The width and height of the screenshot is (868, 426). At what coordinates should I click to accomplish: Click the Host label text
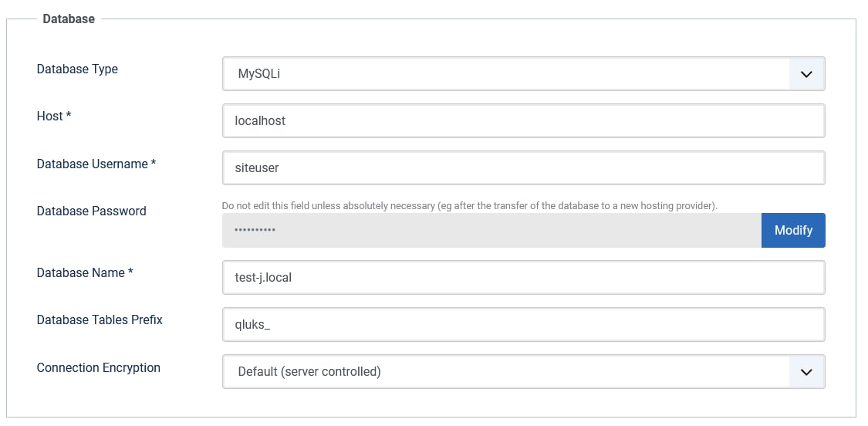49,116
